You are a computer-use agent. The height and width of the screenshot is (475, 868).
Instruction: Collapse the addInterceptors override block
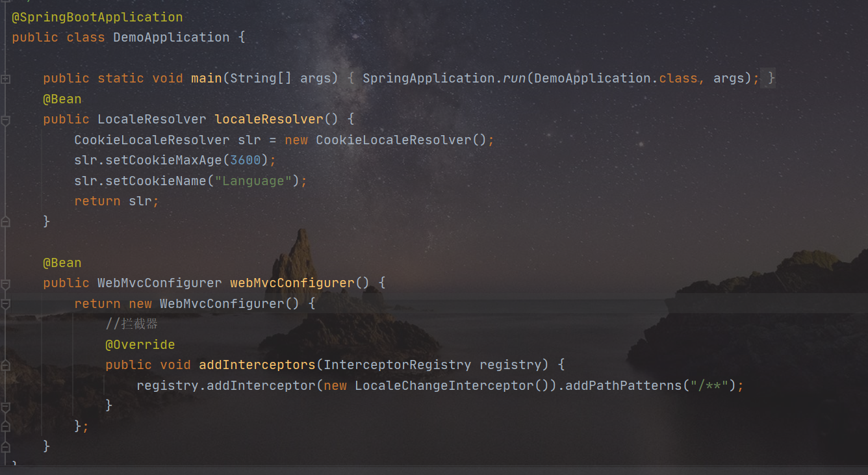[x=5, y=365]
